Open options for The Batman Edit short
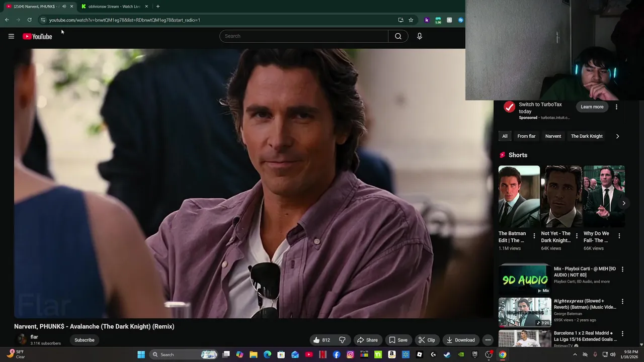The width and height of the screenshot is (644, 362). (534, 236)
